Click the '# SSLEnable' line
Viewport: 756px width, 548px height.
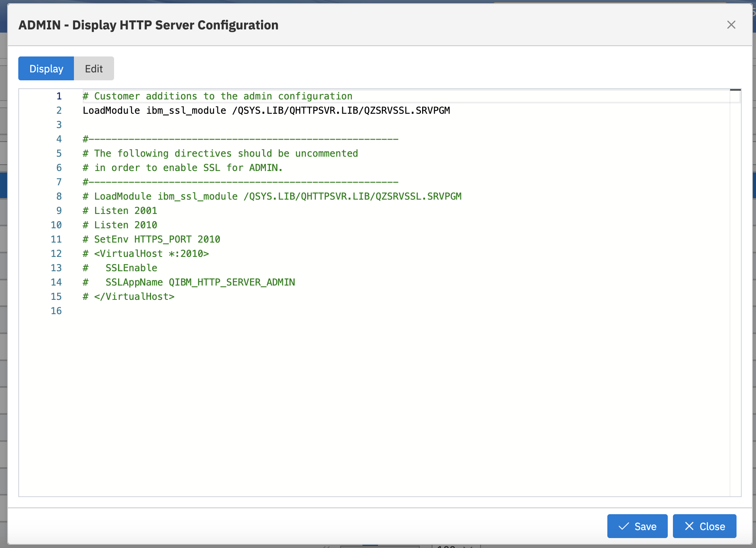tap(120, 268)
